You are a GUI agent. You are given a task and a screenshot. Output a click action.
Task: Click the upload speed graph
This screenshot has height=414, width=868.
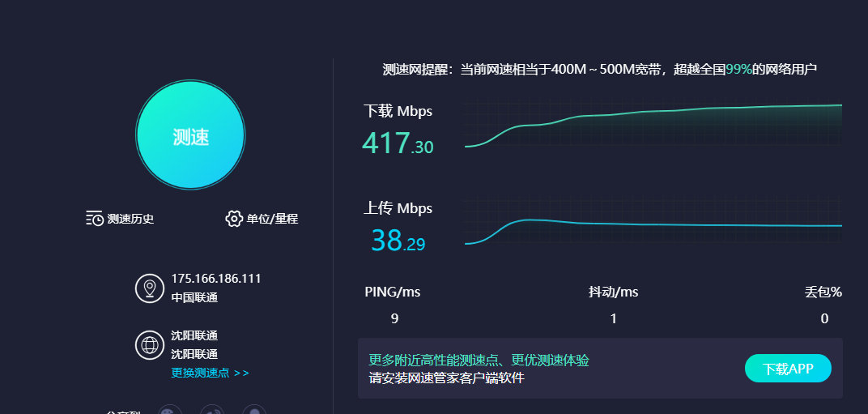653,220
